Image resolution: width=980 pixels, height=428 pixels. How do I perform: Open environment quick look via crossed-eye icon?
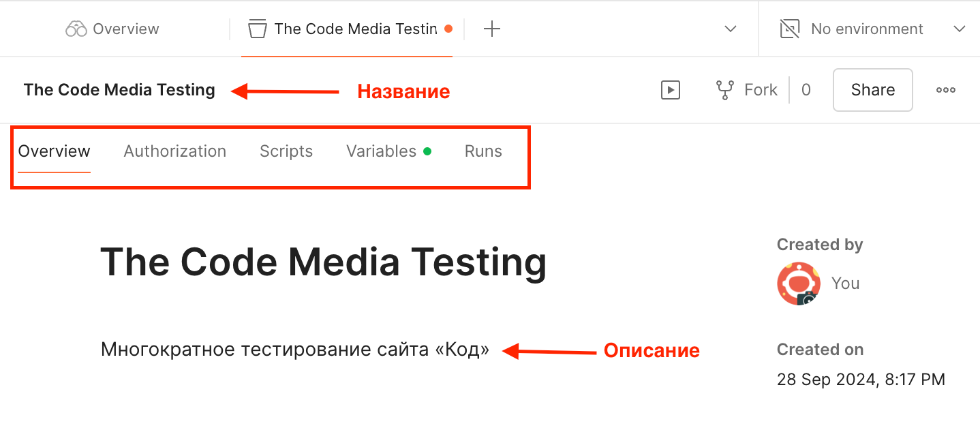click(788, 28)
